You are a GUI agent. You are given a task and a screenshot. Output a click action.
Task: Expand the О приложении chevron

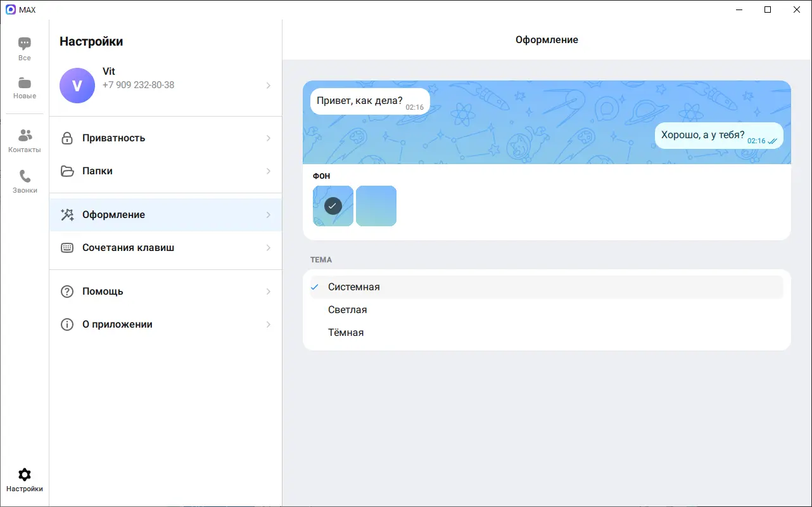coord(269,324)
